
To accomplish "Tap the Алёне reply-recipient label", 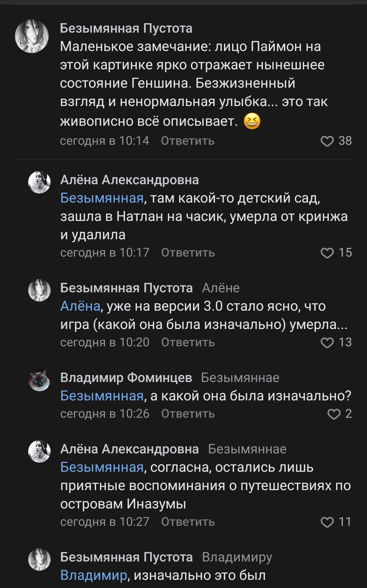I will click(x=221, y=288).
